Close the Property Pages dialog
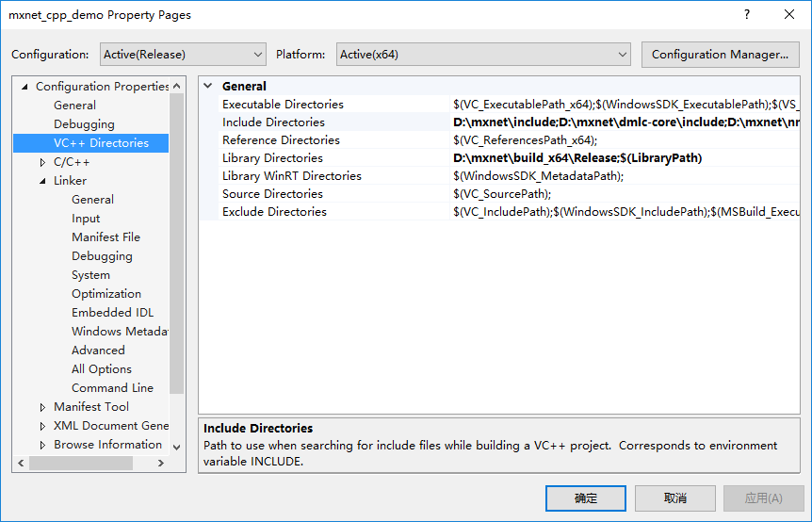This screenshot has height=522, width=812. [789, 14]
